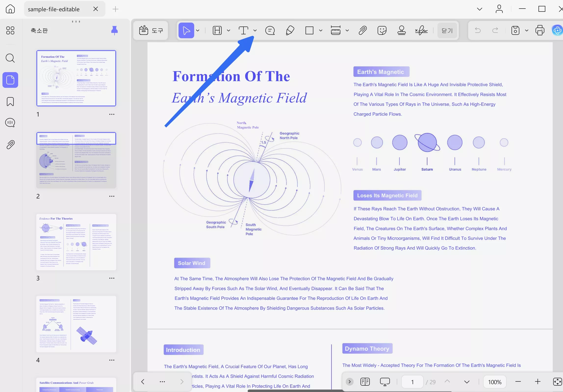Viewport: 563px width, 392px height.
Task: Select page 4 thumbnail
Action: click(76, 324)
